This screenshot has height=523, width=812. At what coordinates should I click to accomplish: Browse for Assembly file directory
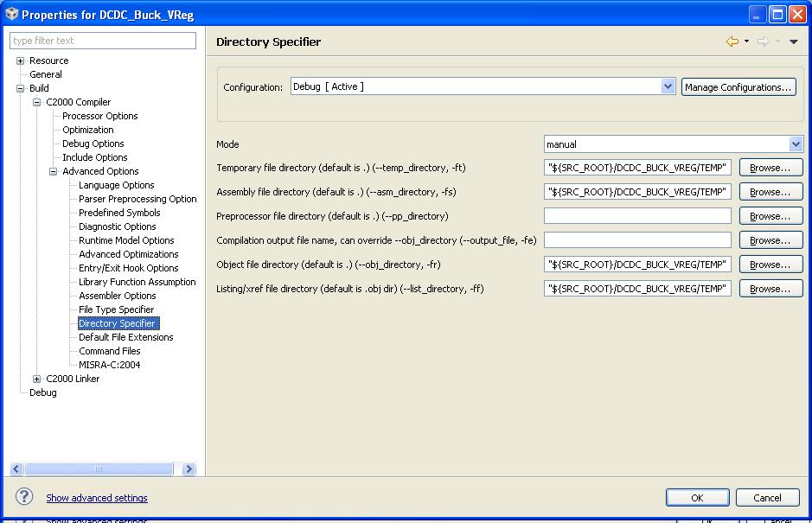tap(770, 192)
